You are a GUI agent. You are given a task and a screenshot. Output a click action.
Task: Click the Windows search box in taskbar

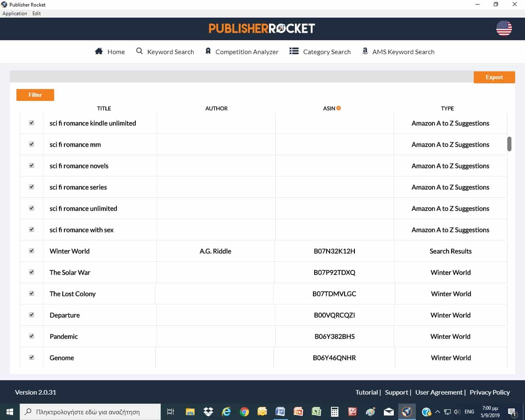click(90, 411)
